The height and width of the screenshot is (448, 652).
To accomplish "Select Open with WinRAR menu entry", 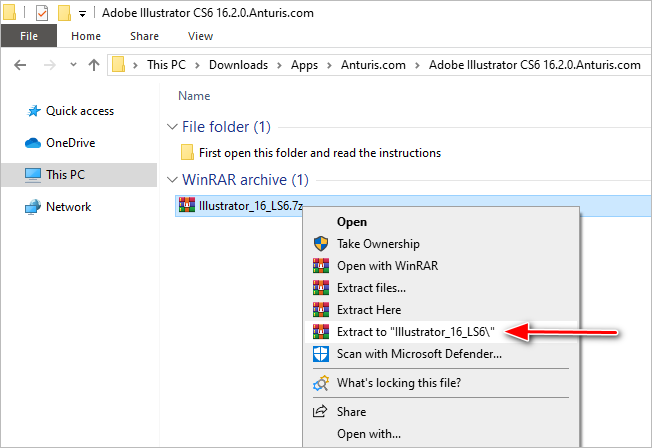I will click(387, 266).
